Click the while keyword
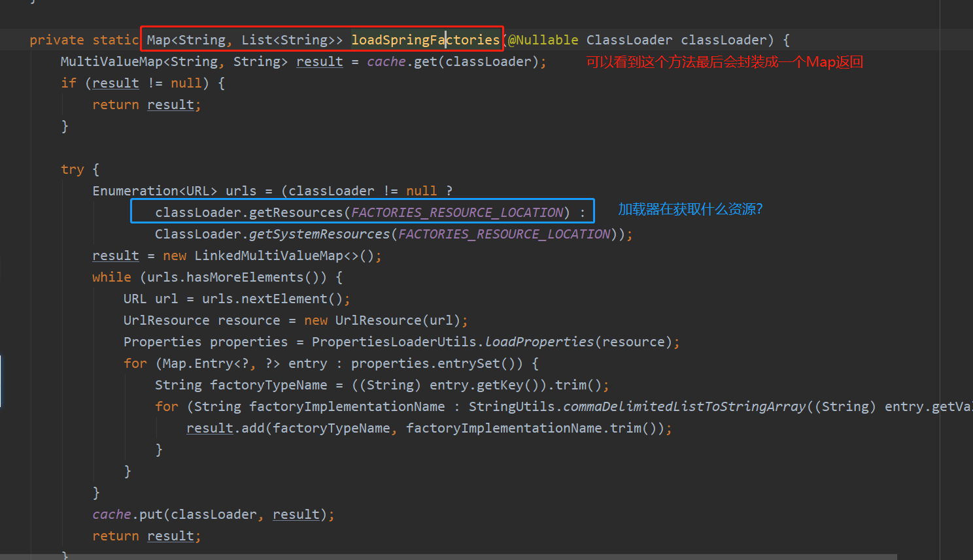The image size is (973, 560). [112, 277]
